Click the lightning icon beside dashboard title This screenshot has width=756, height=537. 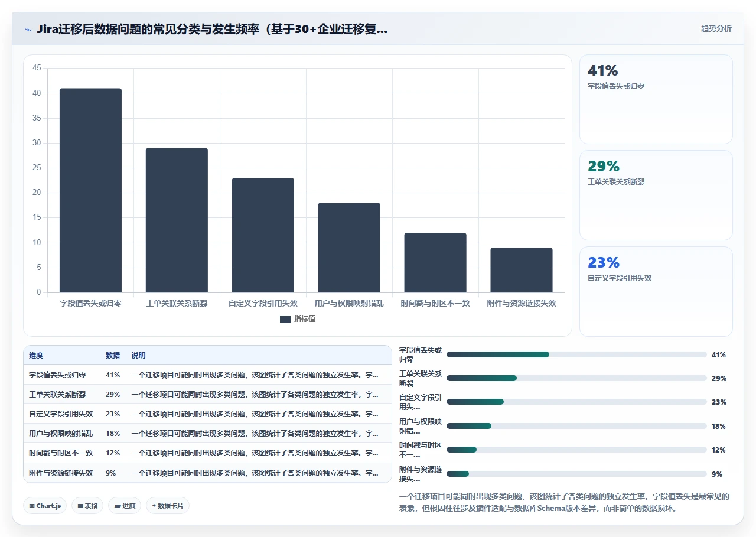[x=28, y=30]
